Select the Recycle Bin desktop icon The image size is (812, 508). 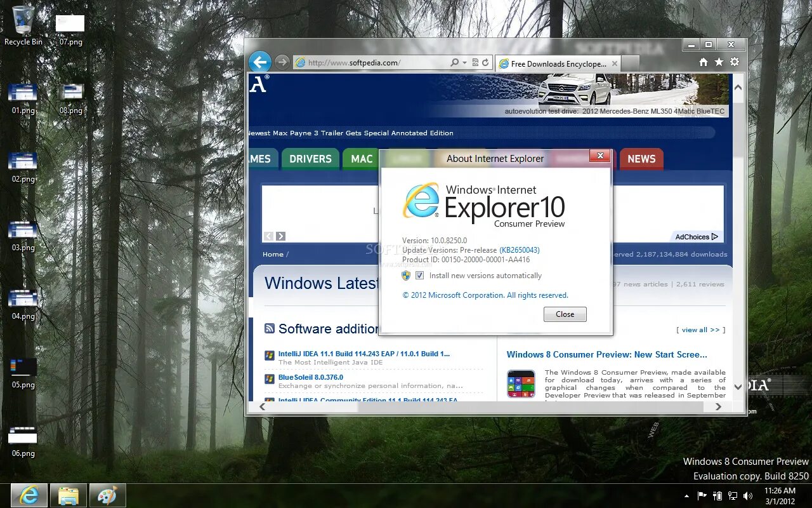[x=23, y=25]
